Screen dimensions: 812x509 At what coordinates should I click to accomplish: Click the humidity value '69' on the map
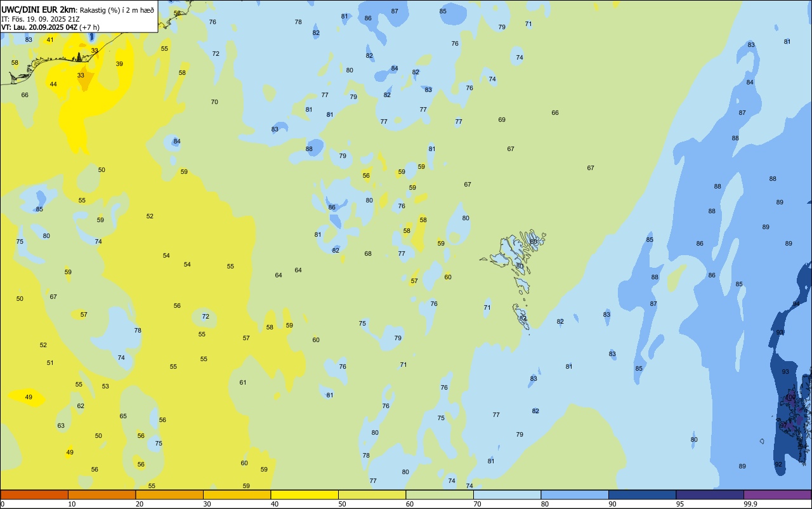coord(502,120)
